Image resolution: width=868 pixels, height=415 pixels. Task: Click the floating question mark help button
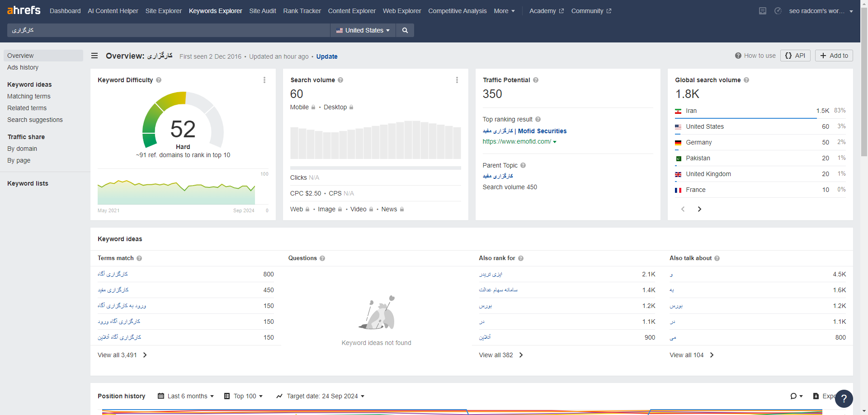tap(844, 399)
